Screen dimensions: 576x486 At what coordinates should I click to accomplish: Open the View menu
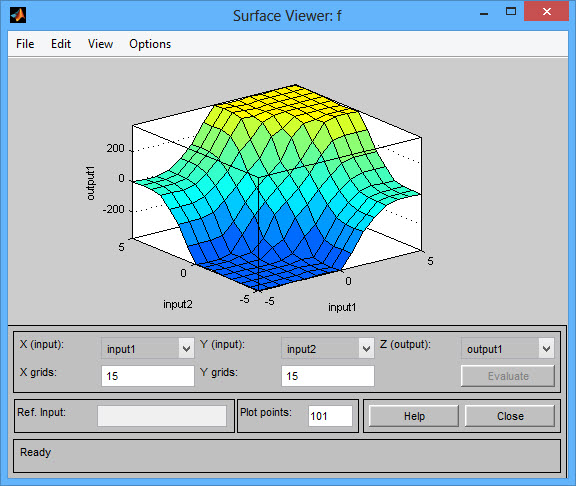click(x=100, y=44)
